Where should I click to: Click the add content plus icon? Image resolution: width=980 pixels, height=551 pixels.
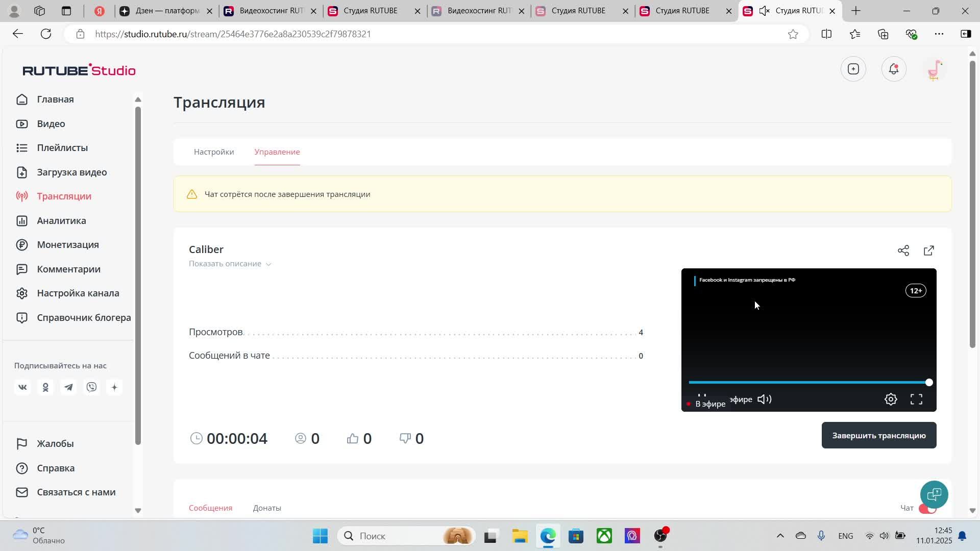(x=853, y=69)
